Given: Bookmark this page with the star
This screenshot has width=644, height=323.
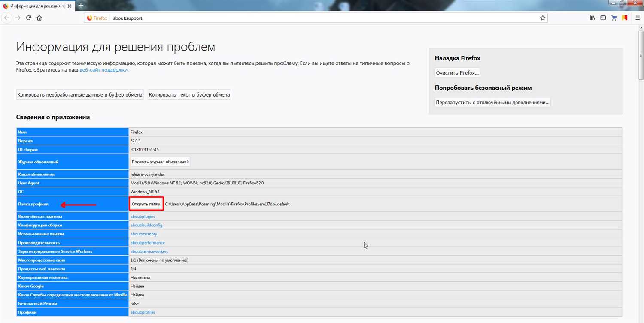Looking at the screenshot, I should pos(543,18).
